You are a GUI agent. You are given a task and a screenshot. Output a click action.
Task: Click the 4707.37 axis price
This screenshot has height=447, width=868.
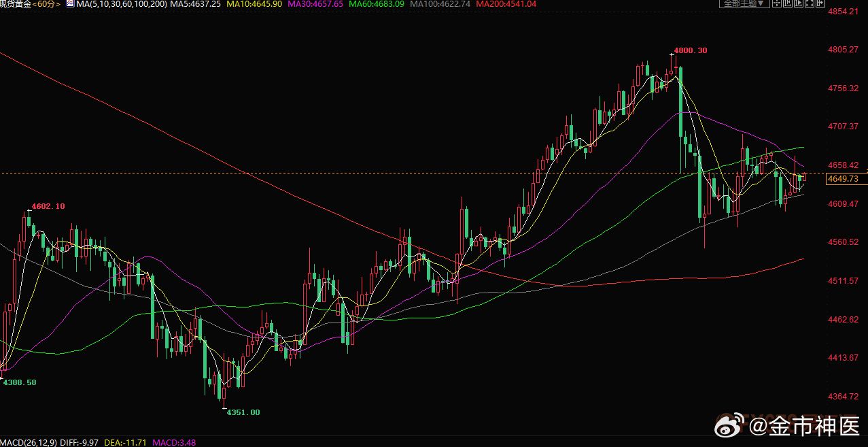[843, 127]
